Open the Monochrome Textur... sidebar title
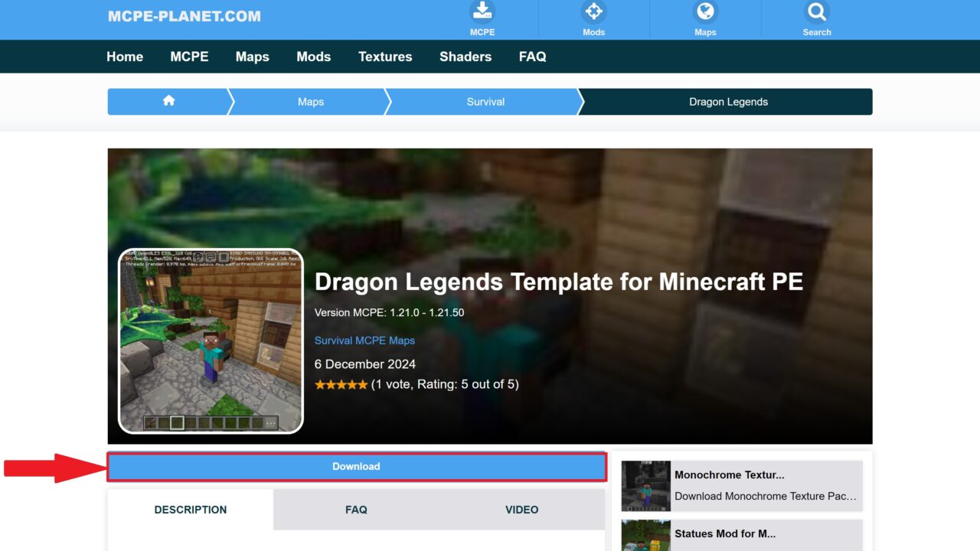The image size is (980, 551). [x=730, y=474]
